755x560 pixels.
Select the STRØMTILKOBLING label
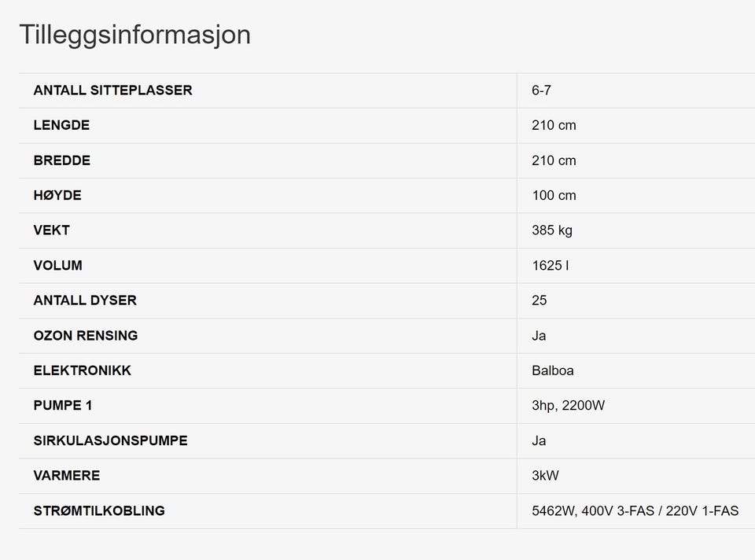point(99,511)
